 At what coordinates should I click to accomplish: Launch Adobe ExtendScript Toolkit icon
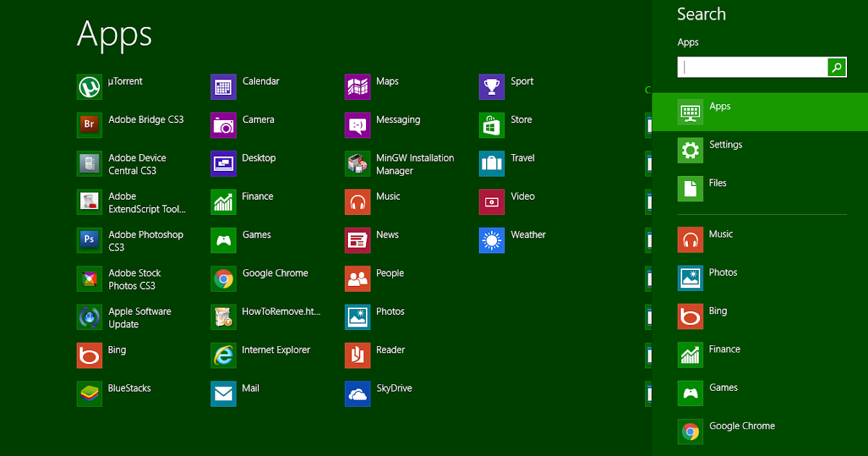click(89, 202)
